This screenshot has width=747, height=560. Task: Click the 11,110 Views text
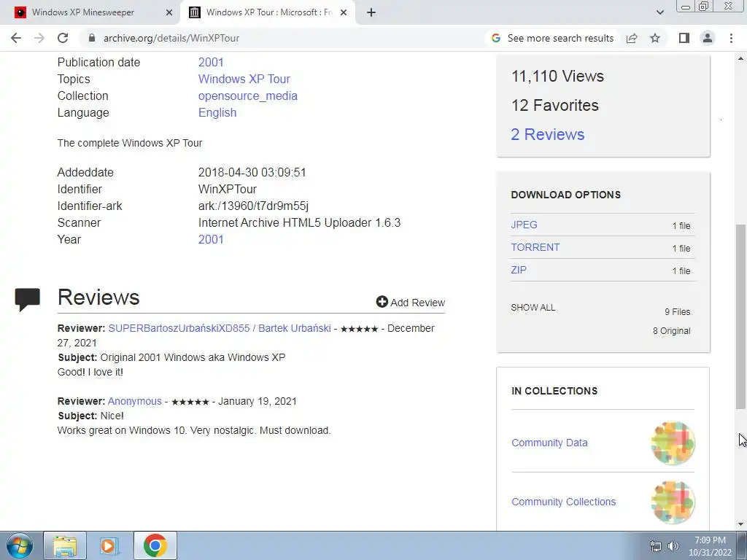[x=557, y=76]
